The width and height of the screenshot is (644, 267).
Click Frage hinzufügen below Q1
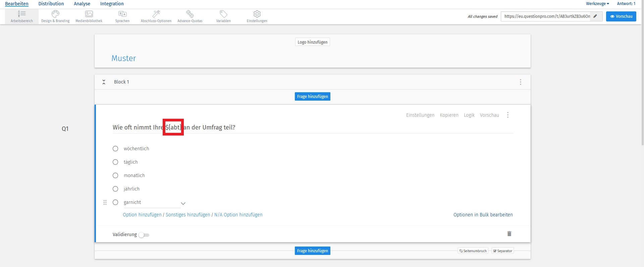[x=313, y=251]
